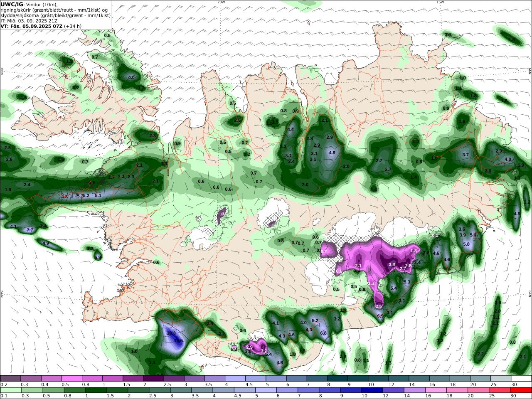Click the '4.4' precipitation value
The width and height of the screenshot is (532, 399).
(x=291, y=130)
